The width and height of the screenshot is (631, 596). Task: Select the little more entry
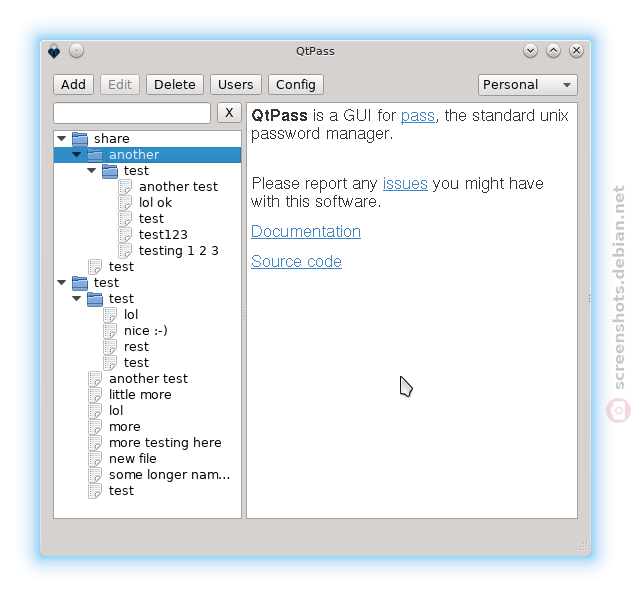(x=140, y=395)
